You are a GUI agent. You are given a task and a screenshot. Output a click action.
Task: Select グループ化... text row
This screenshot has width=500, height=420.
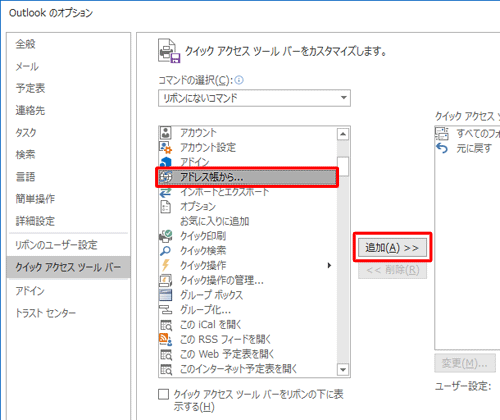coord(205,310)
